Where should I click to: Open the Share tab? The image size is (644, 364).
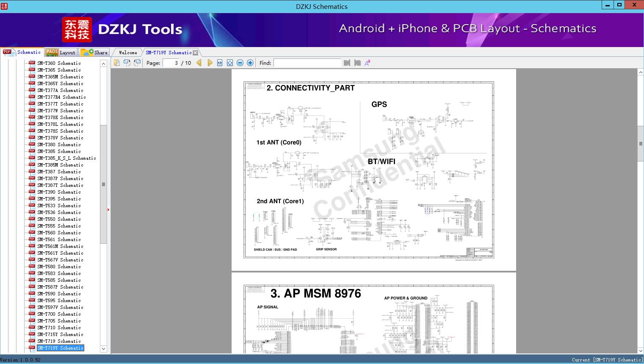coord(94,53)
